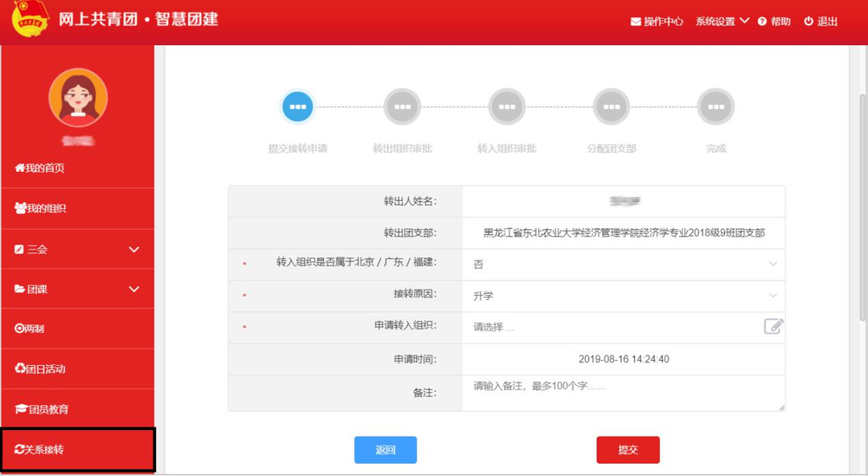Click the 分配团支部 step circle
868x476 pixels.
[611, 107]
